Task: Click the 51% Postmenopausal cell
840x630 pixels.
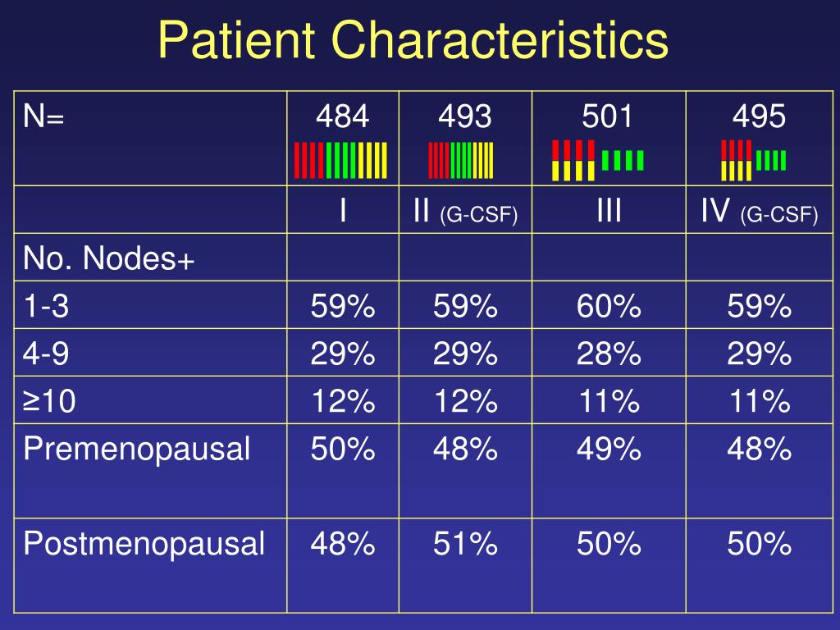Action: tap(465, 544)
